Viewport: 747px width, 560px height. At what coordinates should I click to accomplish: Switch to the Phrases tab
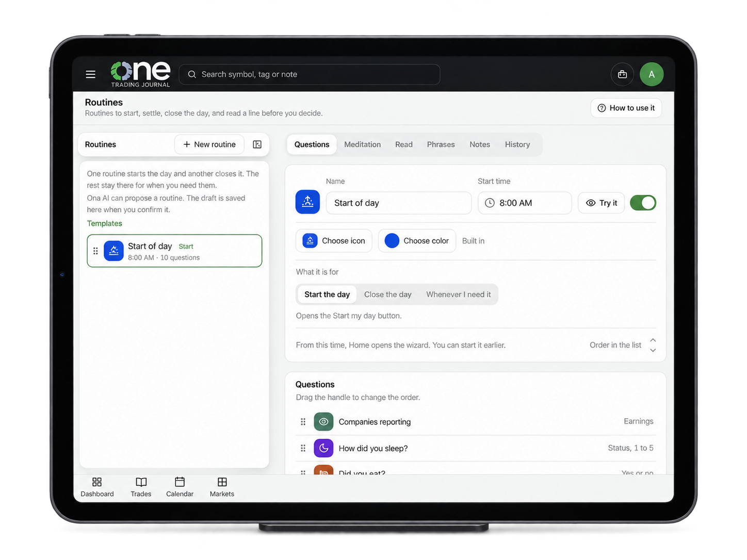pos(441,144)
